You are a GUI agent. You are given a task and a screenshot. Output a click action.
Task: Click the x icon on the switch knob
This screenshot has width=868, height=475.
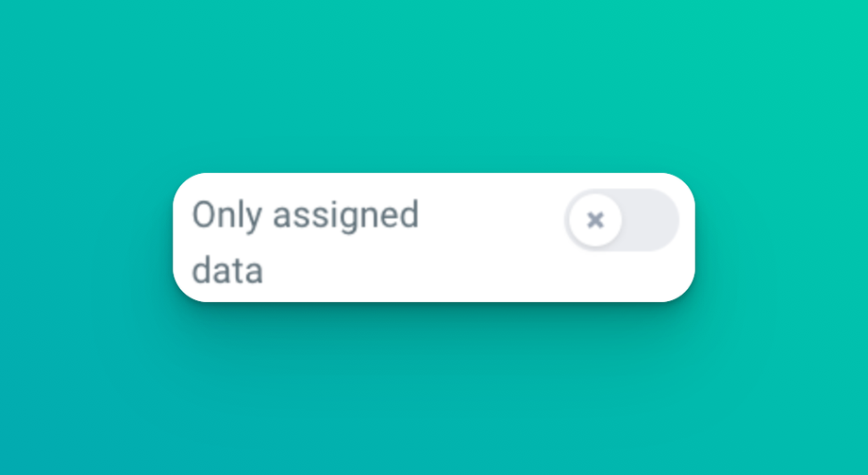(595, 220)
